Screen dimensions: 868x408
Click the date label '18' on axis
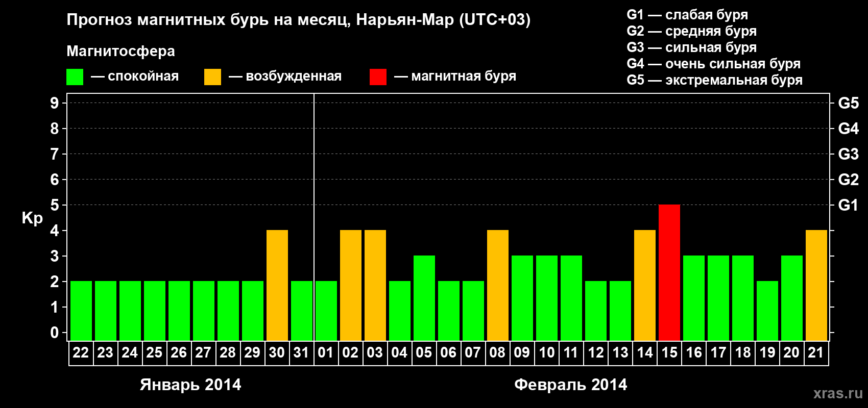(743, 352)
